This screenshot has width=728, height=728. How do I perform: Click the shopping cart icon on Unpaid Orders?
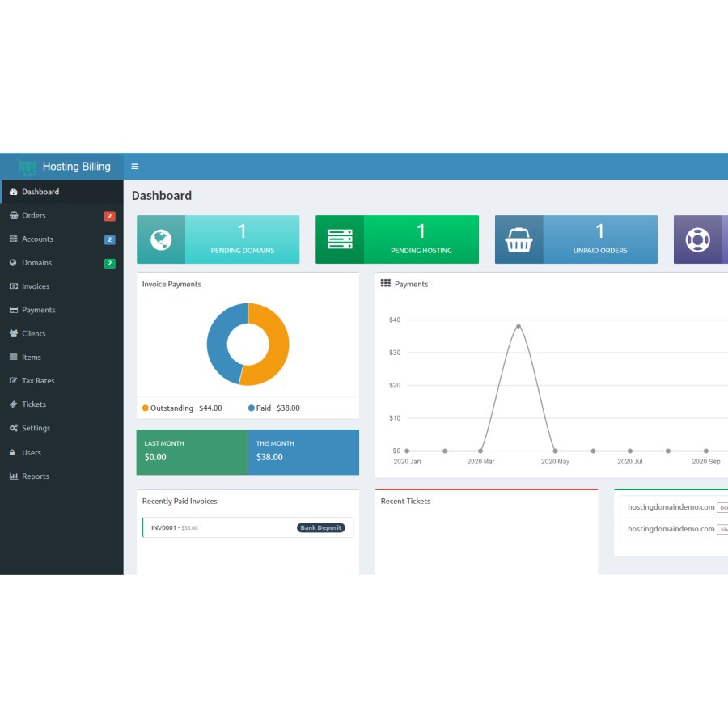518,239
